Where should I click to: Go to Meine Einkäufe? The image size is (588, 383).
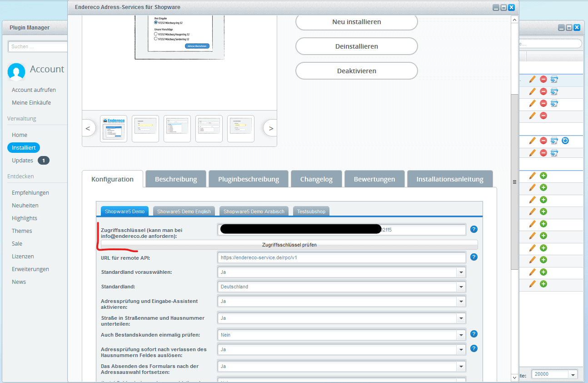tap(31, 103)
